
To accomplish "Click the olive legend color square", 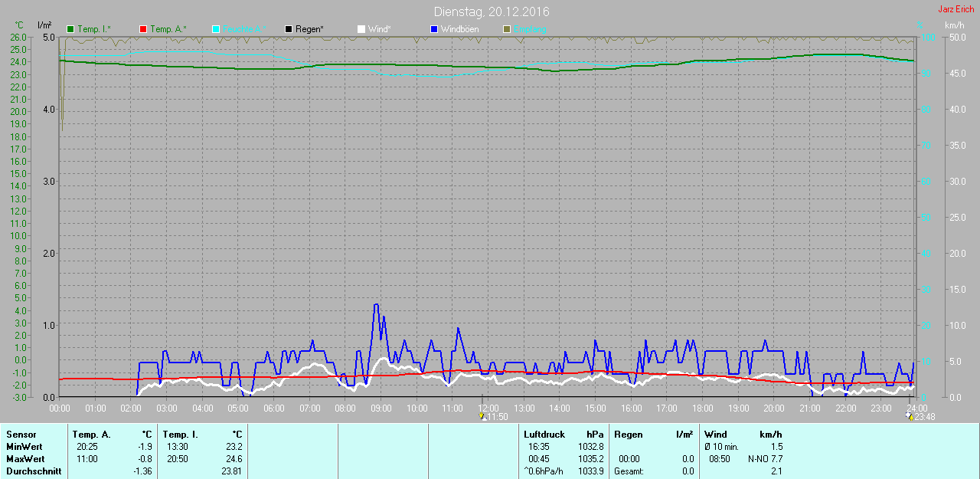I will point(507,29).
